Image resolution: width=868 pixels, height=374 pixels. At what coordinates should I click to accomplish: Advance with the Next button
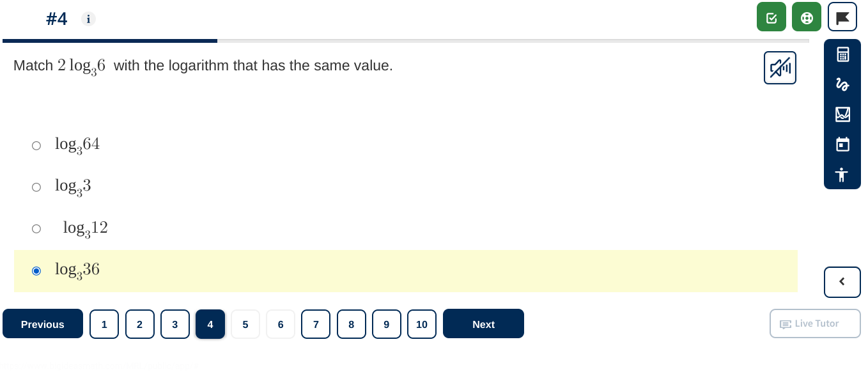[483, 323]
